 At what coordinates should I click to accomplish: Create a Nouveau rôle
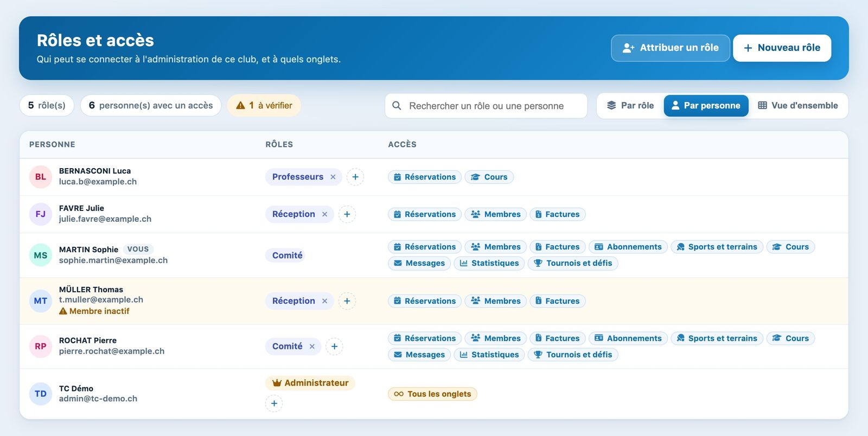782,48
